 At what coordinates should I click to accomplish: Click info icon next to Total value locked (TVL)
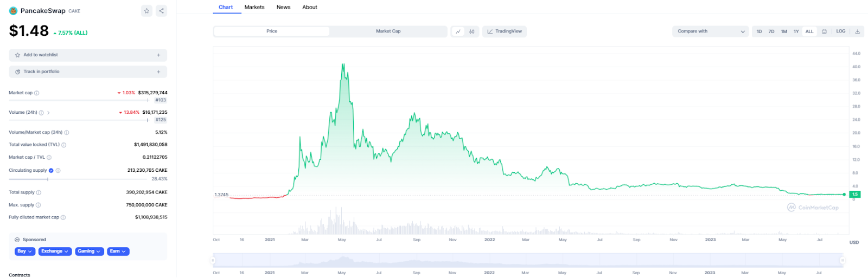(x=64, y=145)
